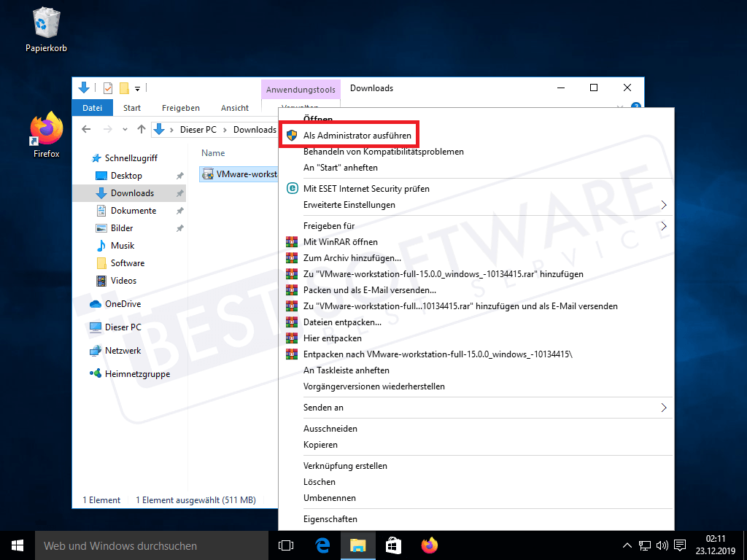Switch to the Ansicht ribbon tab
The height and width of the screenshot is (560, 747).
point(235,107)
